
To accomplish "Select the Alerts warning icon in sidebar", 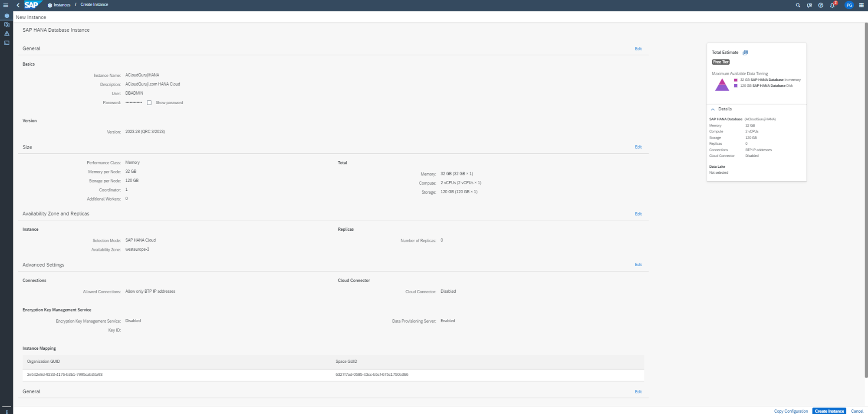I will point(7,34).
